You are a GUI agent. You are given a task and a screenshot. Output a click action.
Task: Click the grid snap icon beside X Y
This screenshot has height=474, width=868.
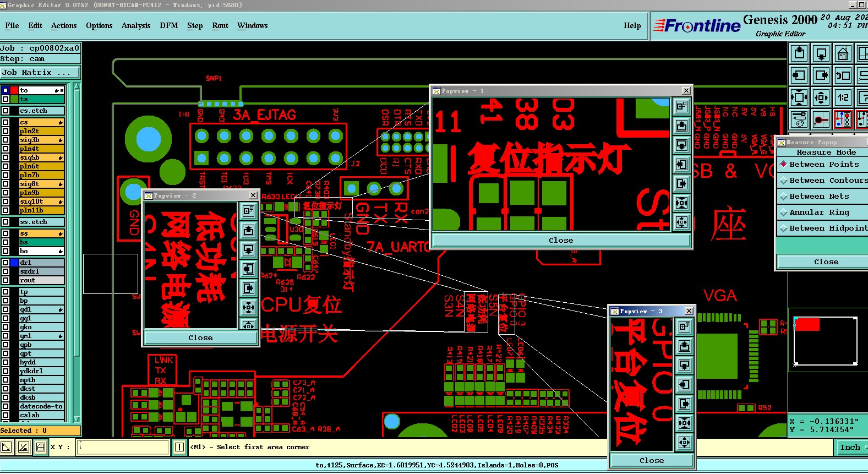click(41, 447)
